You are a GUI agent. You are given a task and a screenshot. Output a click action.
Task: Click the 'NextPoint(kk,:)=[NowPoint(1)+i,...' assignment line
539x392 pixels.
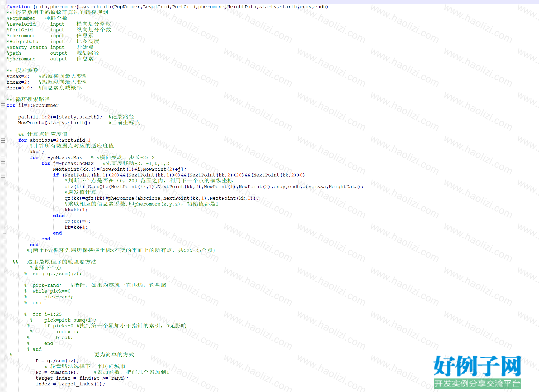[120, 169]
